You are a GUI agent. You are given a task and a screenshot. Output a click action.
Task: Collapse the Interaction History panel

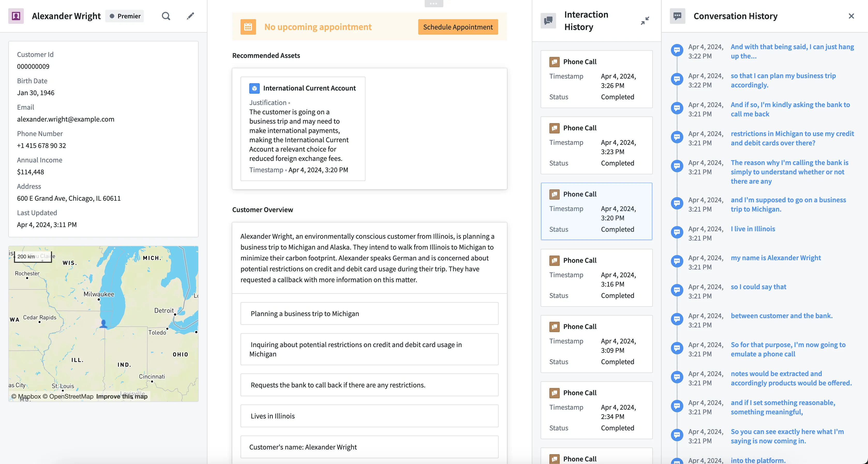(x=645, y=20)
